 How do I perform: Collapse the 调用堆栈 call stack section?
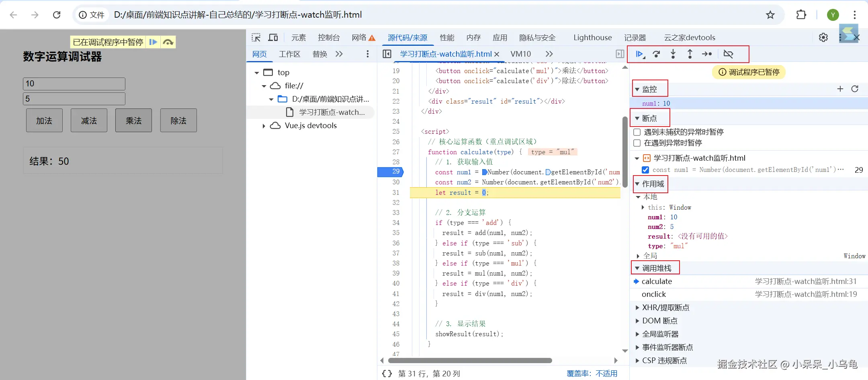coord(637,268)
